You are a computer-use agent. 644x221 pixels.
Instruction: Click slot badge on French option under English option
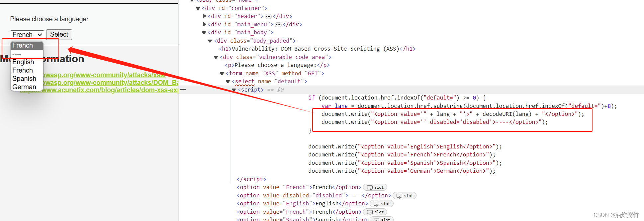click(x=375, y=212)
